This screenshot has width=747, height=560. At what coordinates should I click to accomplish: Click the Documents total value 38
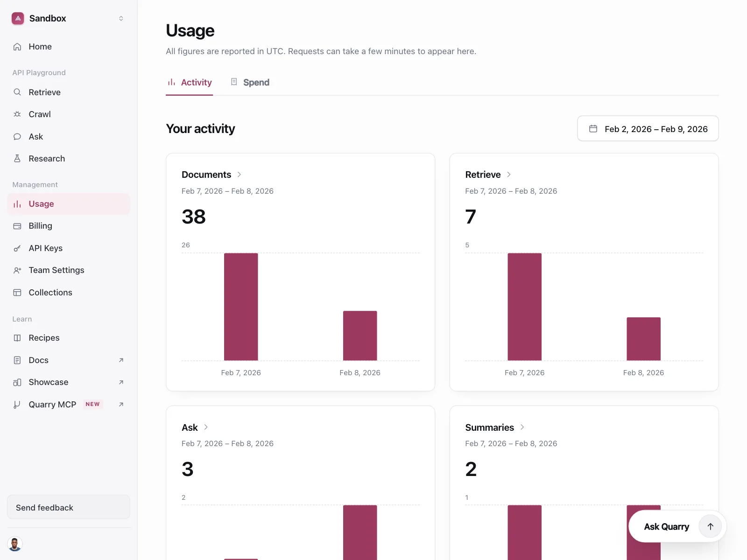pos(194,217)
